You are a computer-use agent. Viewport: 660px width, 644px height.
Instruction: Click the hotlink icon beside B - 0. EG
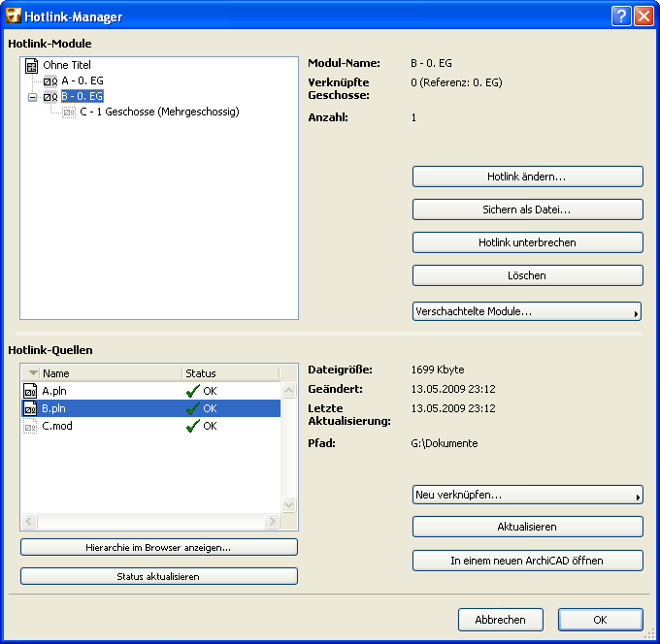(50, 97)
